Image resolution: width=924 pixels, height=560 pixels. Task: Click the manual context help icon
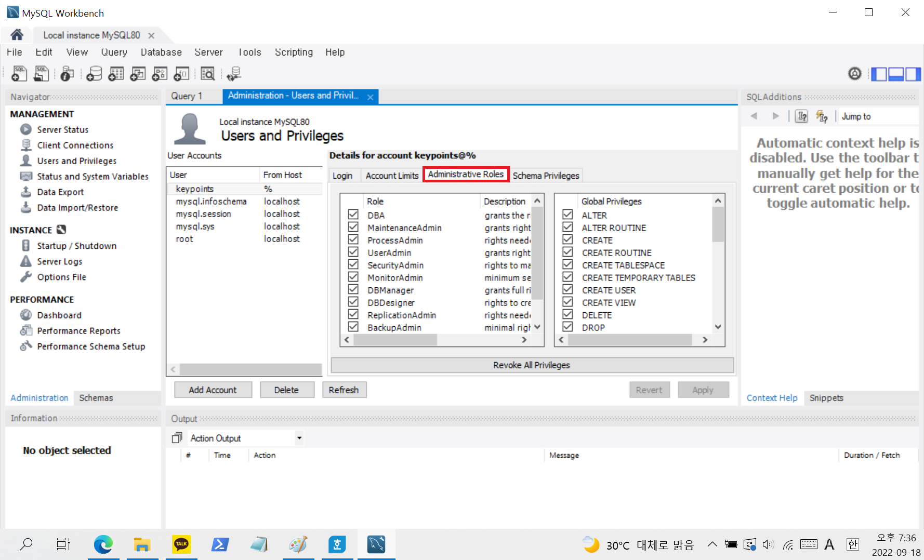coord(802,116)
